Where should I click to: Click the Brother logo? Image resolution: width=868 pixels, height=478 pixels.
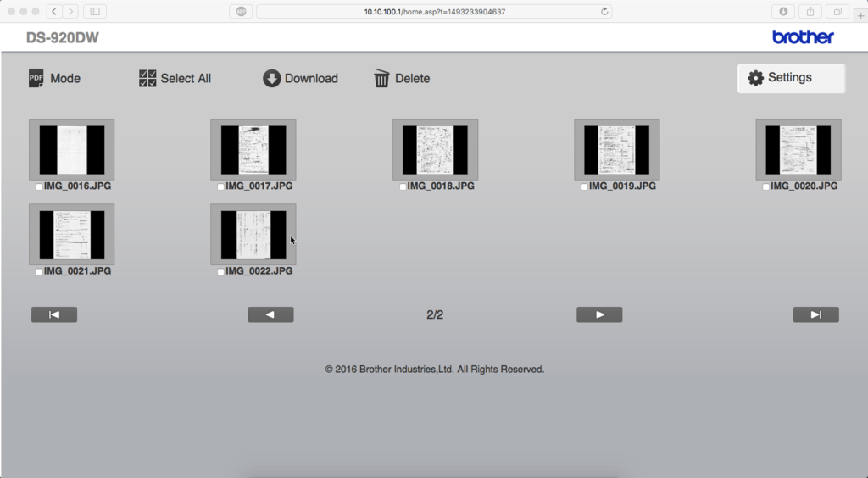click(x=803, y=37)
